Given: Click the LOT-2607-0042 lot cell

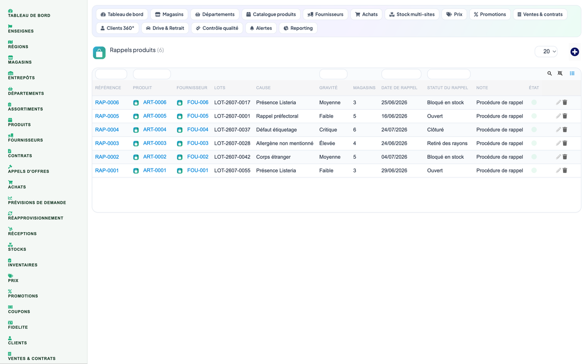Looking at the screenshot, I should coord(232,157).
